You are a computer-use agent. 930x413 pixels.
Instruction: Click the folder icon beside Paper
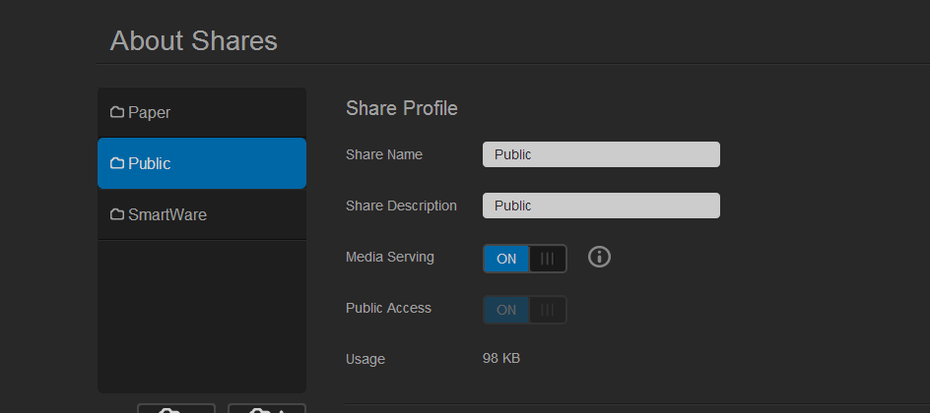pos(117,112)
